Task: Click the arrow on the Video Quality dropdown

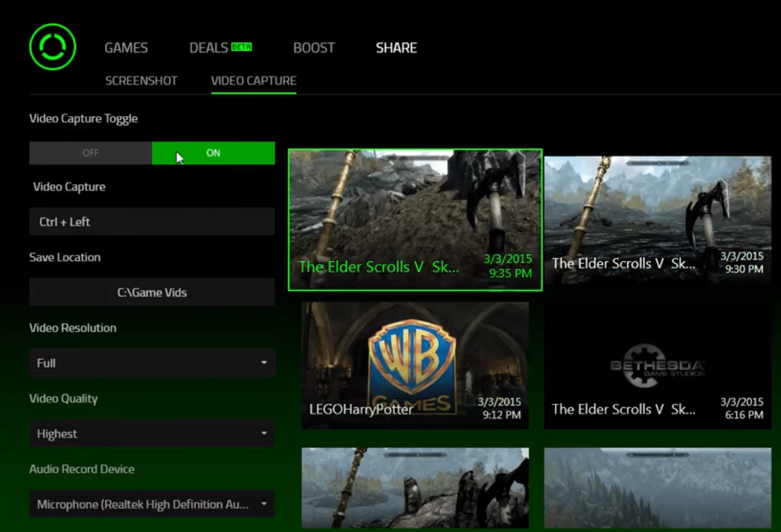Action: pyautogui.click(x=264, y=433)
